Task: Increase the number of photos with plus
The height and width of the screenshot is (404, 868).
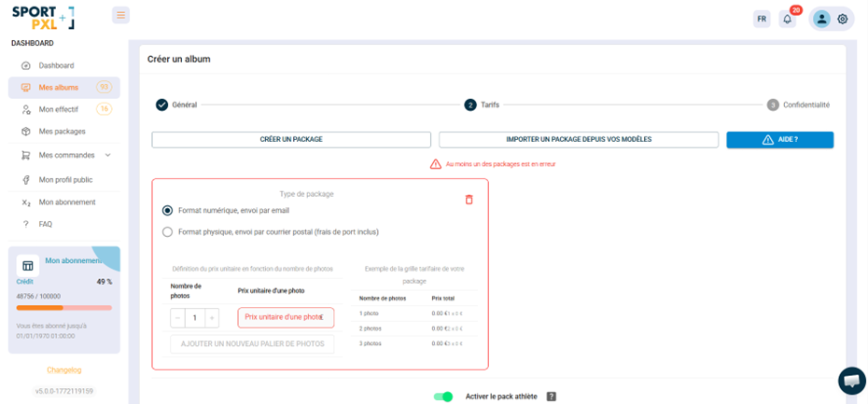Action: 212,318
